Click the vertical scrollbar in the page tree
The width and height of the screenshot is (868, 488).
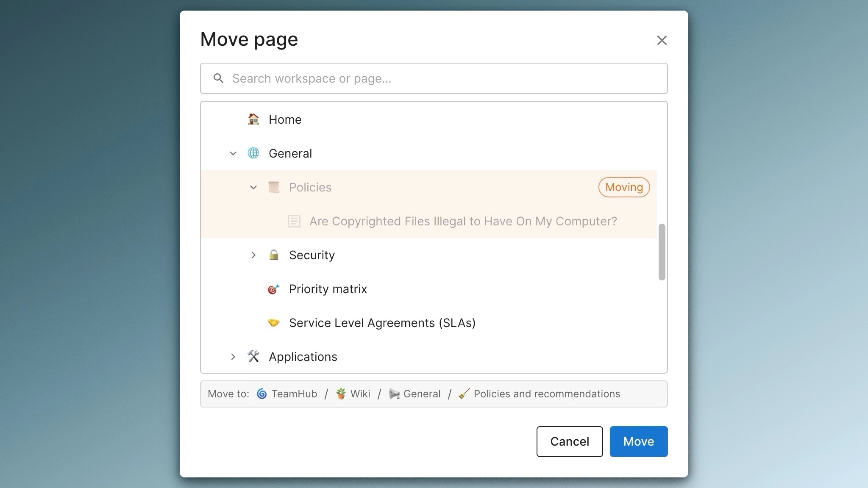[661, 250]
